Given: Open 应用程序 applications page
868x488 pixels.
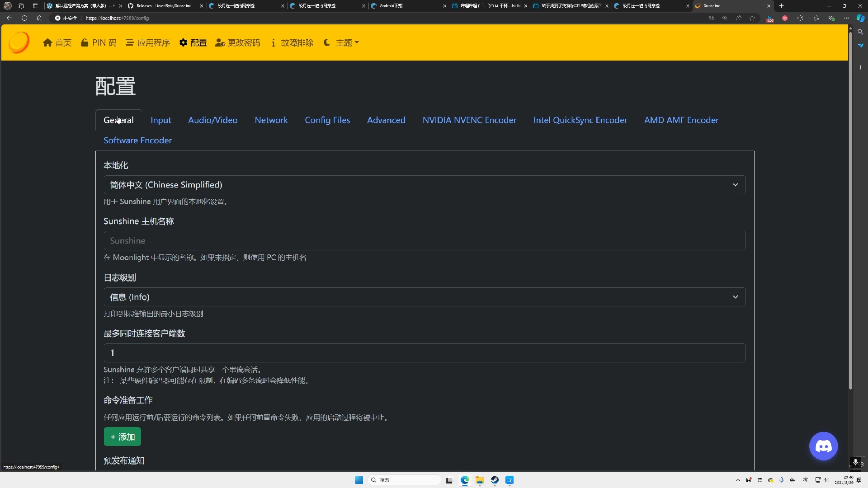Looking at the screenshot, I should point(148,42).
